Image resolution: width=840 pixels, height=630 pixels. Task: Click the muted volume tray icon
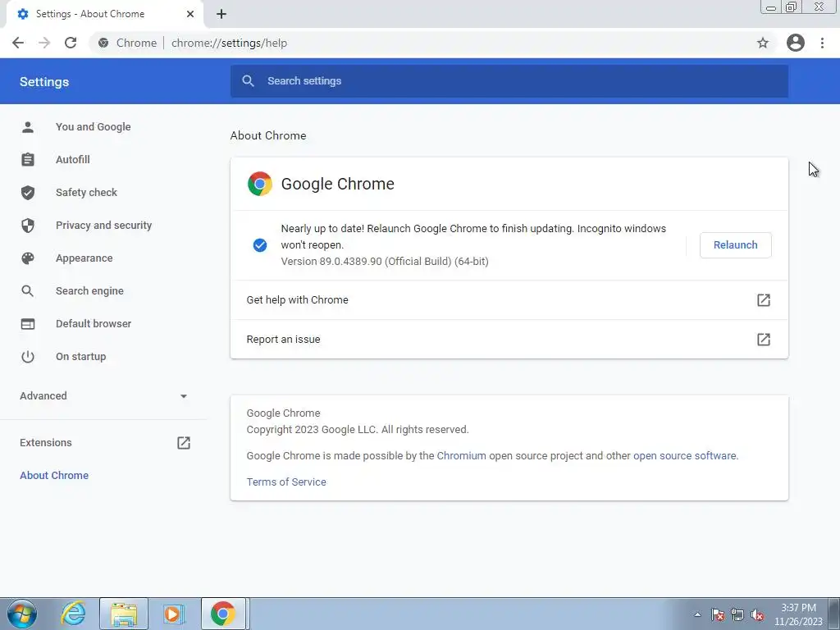(757, 614)
